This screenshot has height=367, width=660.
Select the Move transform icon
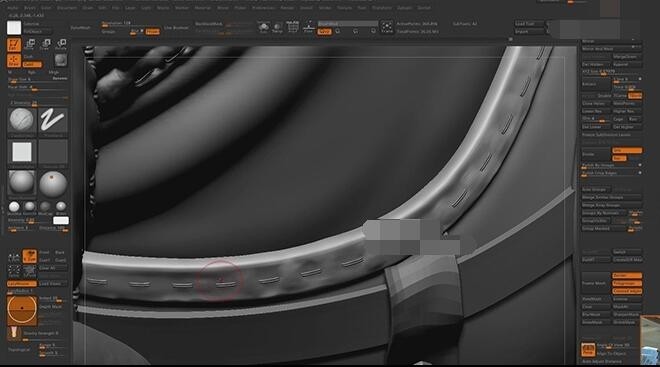click(x=30, y=44)
